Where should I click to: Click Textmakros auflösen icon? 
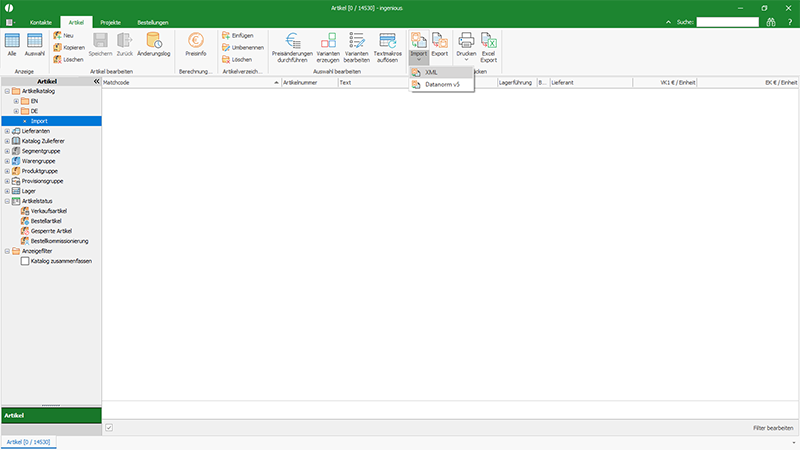pyautogui.click(x=388, y=47)
